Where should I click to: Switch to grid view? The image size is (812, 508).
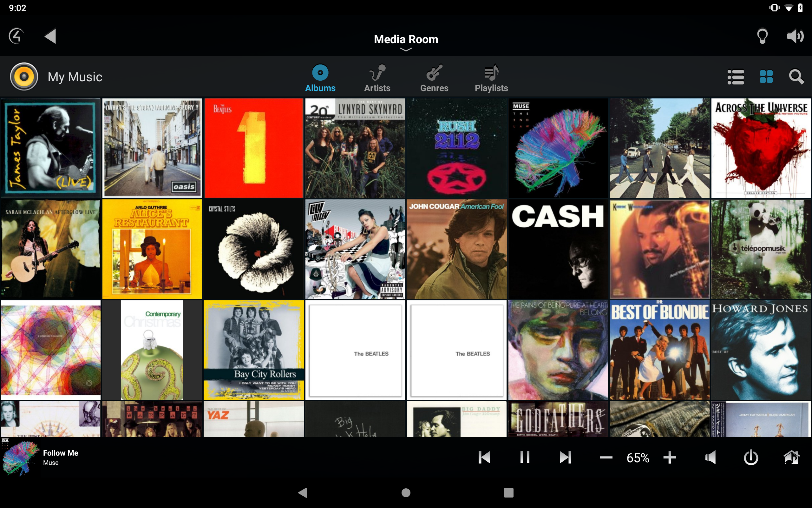click(766, 77)
